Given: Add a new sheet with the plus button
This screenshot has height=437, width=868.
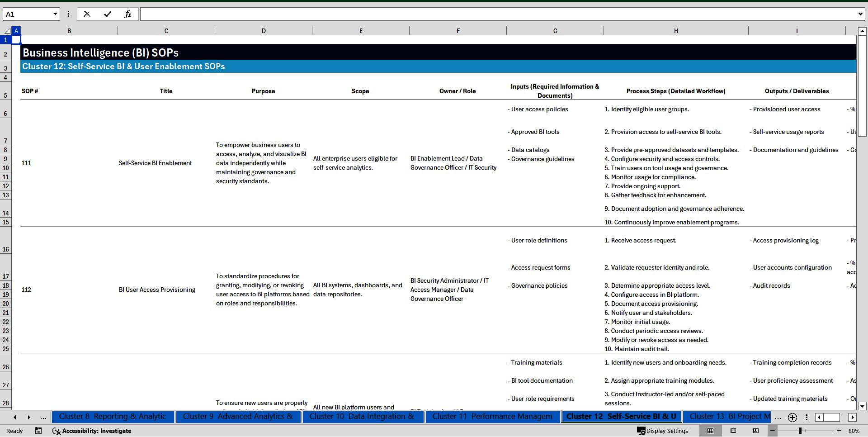Looking at the screenshot, I should [792, 417].
